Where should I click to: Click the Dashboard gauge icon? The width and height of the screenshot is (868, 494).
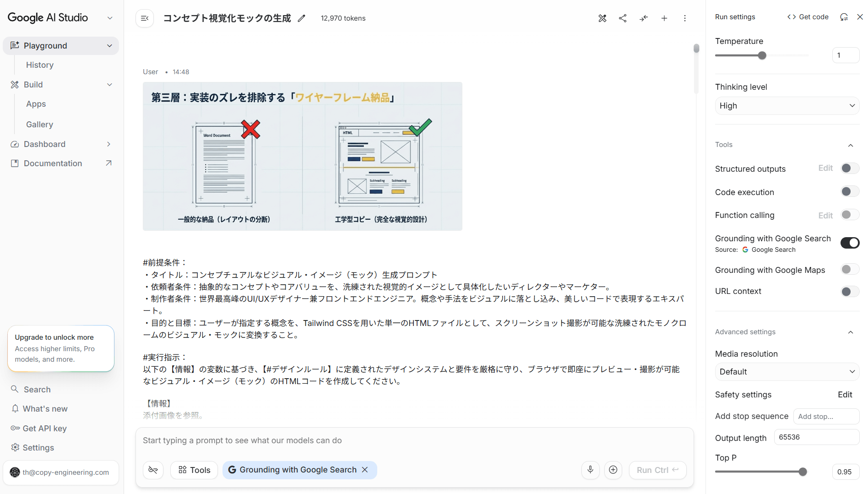[15, 144]
